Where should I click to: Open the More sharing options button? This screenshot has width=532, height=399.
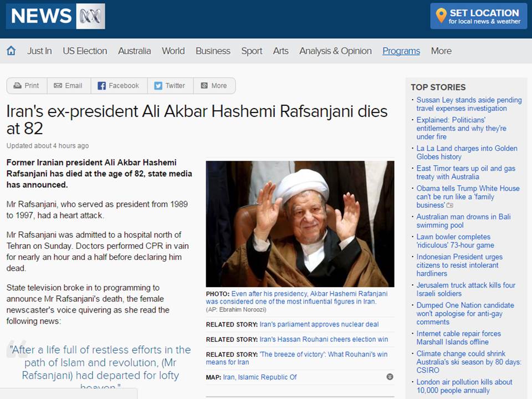click(x=214, y=86)
